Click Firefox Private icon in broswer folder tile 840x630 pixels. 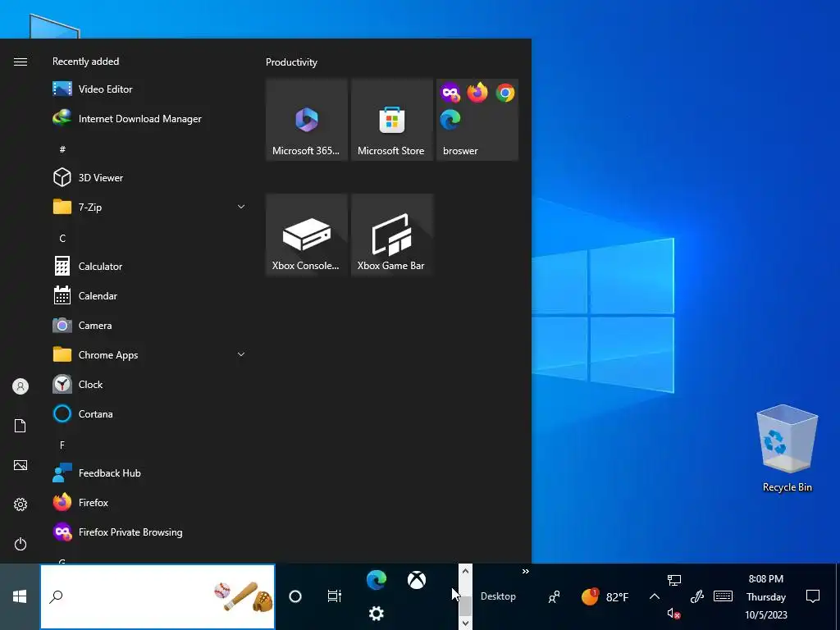click(450, 93)
